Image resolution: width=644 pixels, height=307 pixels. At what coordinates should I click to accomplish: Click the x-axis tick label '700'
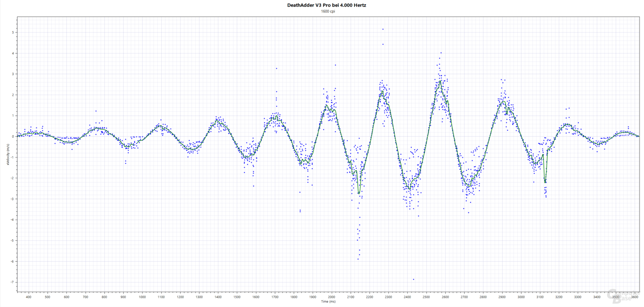coord(86,297)
